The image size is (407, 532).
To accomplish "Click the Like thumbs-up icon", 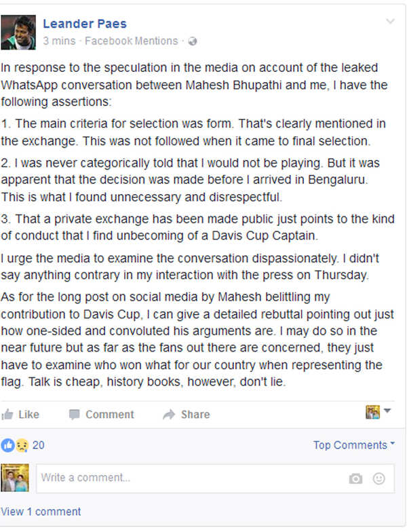I will (x=7, y=415).
